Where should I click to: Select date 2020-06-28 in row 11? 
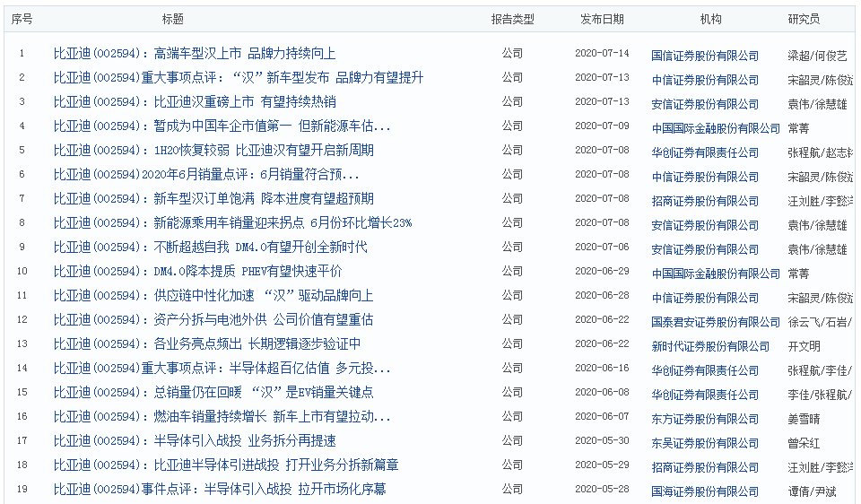[x=602, y=295]
